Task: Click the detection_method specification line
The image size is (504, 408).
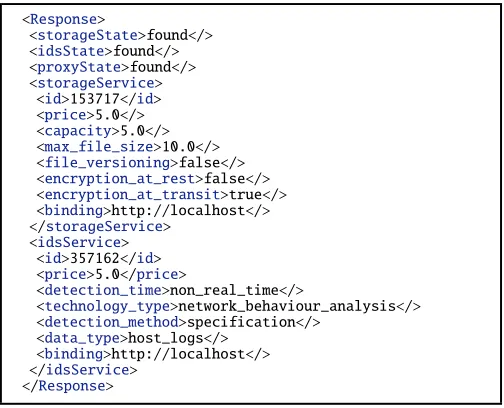Action: pos(178,322)
